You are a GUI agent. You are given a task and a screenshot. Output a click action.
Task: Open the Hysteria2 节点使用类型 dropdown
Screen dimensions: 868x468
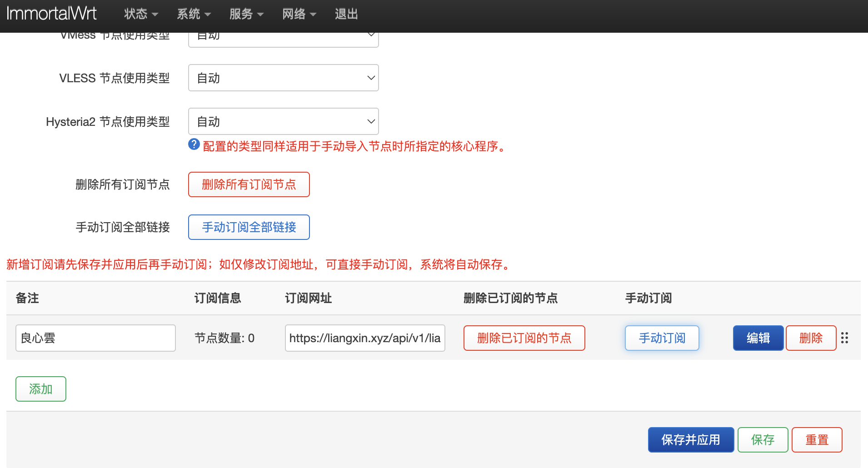[284, 121]
